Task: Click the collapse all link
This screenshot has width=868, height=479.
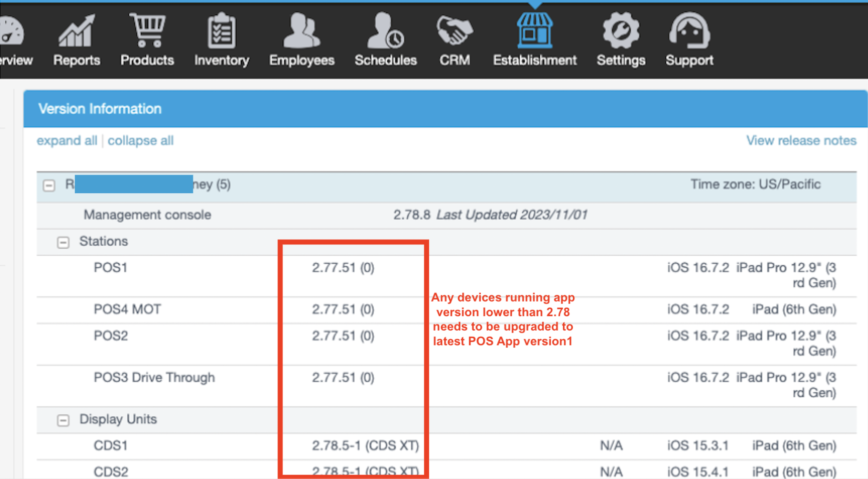Action: click(140, 141)
